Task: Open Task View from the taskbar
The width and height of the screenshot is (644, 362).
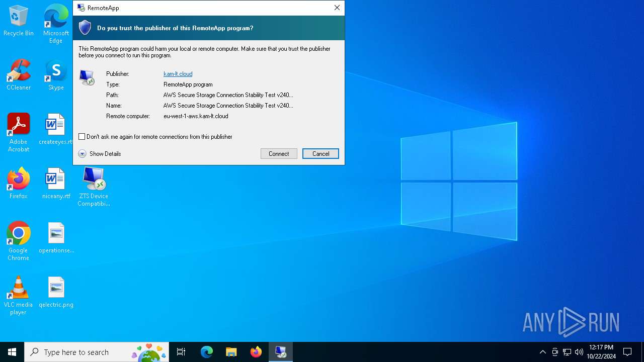Action: (181, 352)
